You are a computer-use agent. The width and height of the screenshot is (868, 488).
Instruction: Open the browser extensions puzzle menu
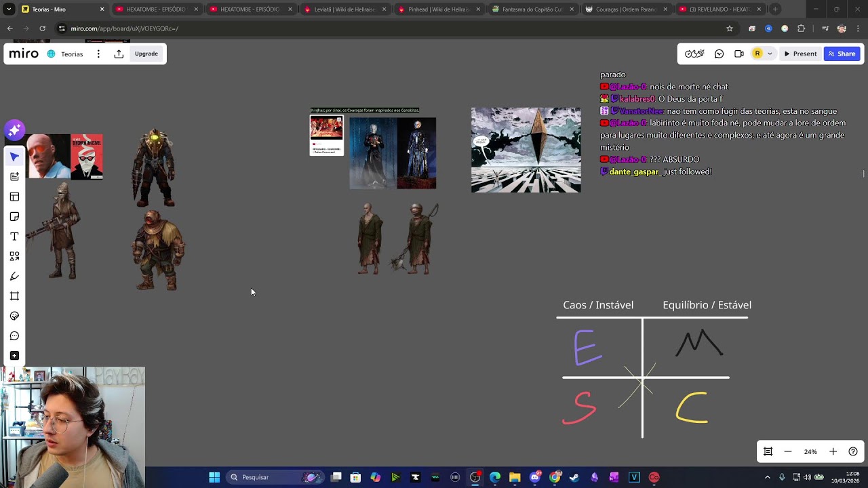tap(802, 28)
